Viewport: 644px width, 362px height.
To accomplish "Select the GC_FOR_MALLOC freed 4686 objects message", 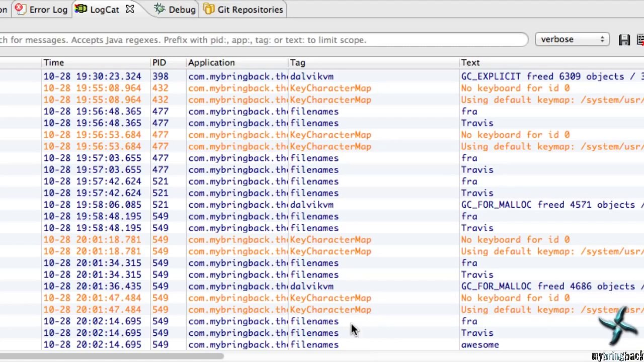I will [552, 286].
